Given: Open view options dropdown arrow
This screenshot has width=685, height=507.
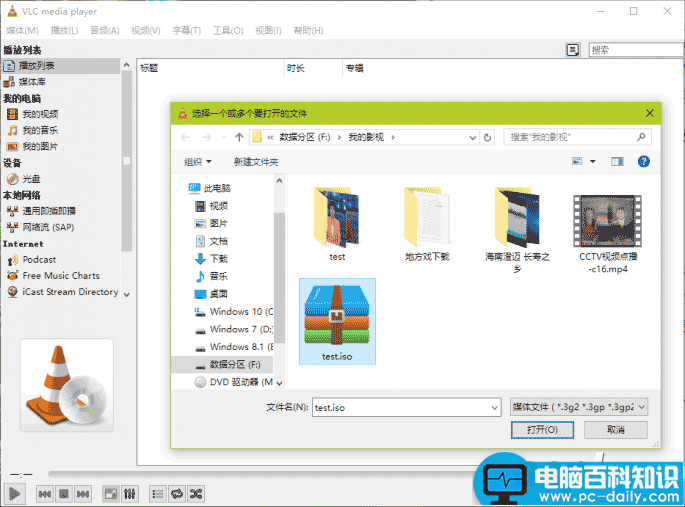Looking at the screenshot, I should click(593, 162).
